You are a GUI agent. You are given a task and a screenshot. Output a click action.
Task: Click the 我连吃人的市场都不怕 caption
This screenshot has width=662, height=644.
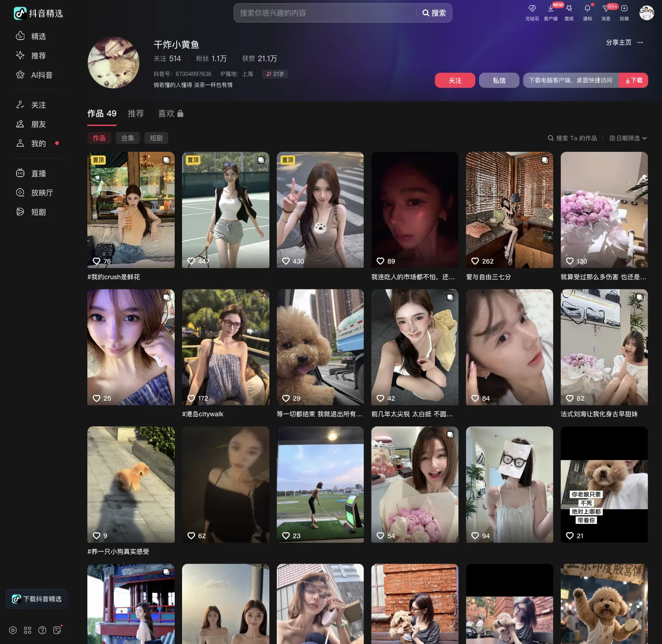click(413, 277)
